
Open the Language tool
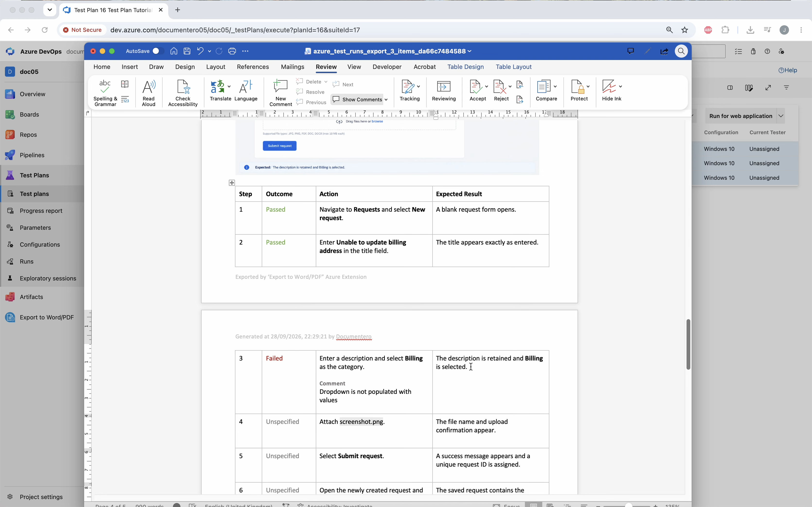point(246,90)
